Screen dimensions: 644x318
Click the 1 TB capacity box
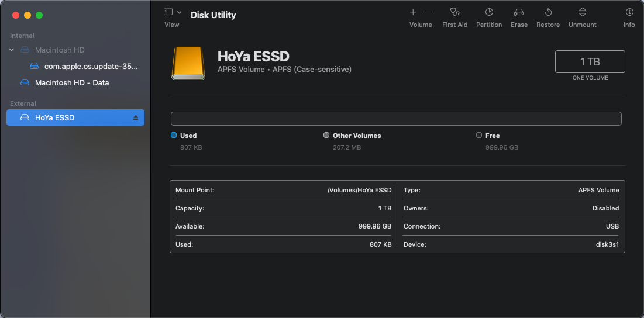pyautogui.click(x=590, y=61)
